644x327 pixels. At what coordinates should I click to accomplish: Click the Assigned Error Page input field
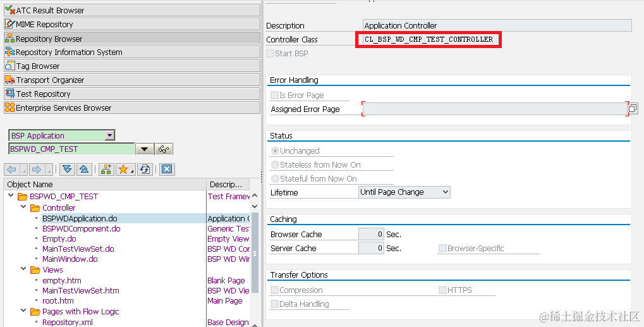pyautogui.click(x=495, y=109)
